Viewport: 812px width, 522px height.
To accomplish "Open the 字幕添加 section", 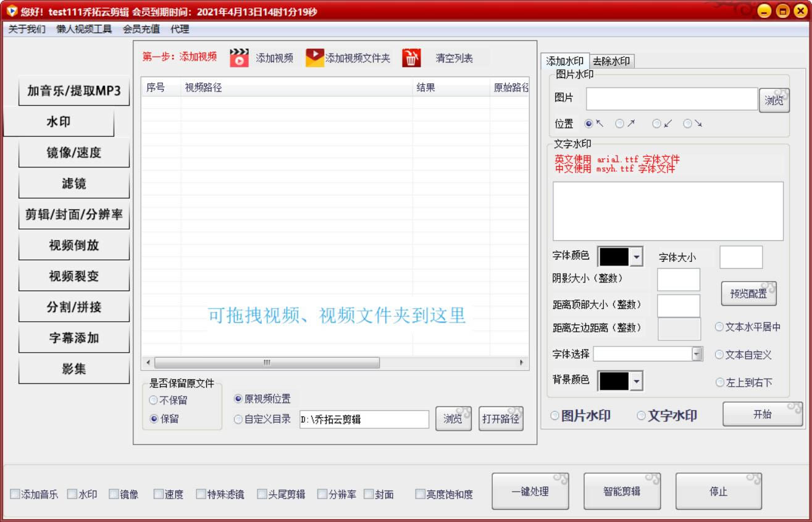I will pos(74,338).
